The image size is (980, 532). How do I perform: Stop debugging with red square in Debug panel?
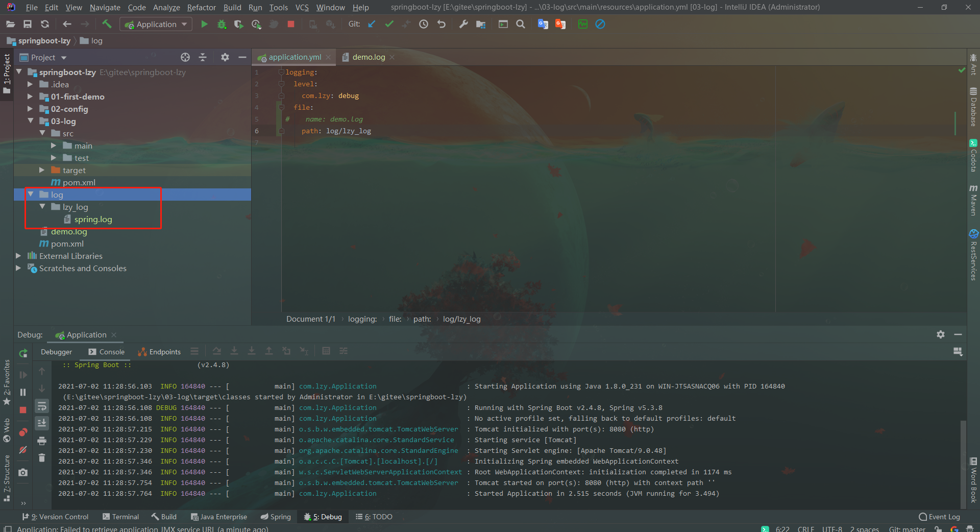tap(23, 410)
